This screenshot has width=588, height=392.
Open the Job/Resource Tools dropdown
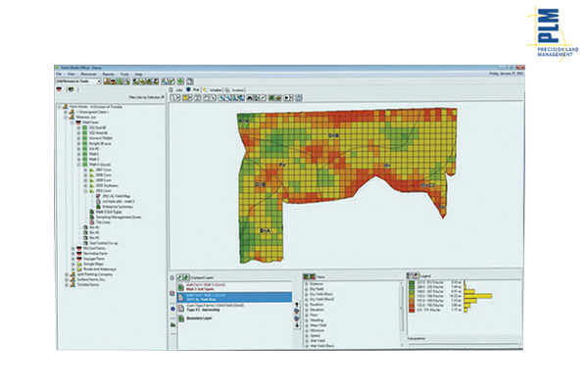coord(78,81)
